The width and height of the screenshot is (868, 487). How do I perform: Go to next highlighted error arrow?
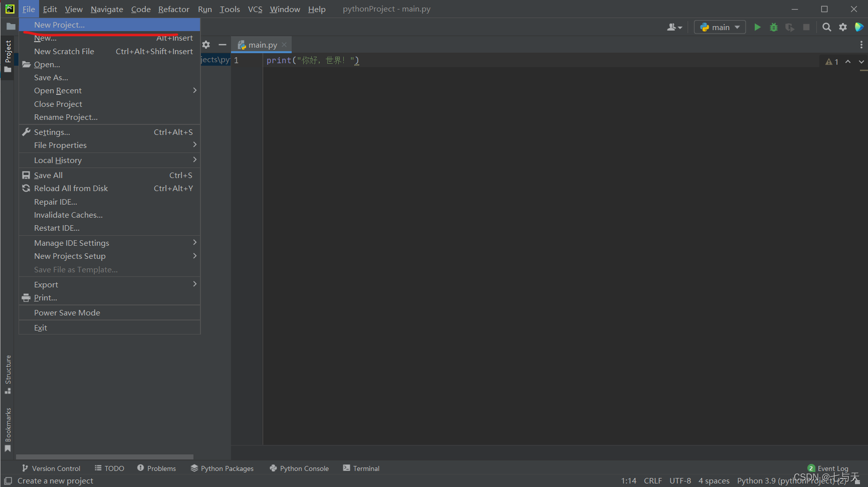coord(861,62)
